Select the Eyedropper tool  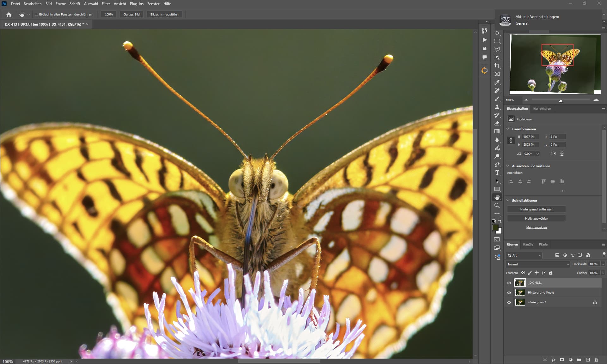tap(497, 82)
